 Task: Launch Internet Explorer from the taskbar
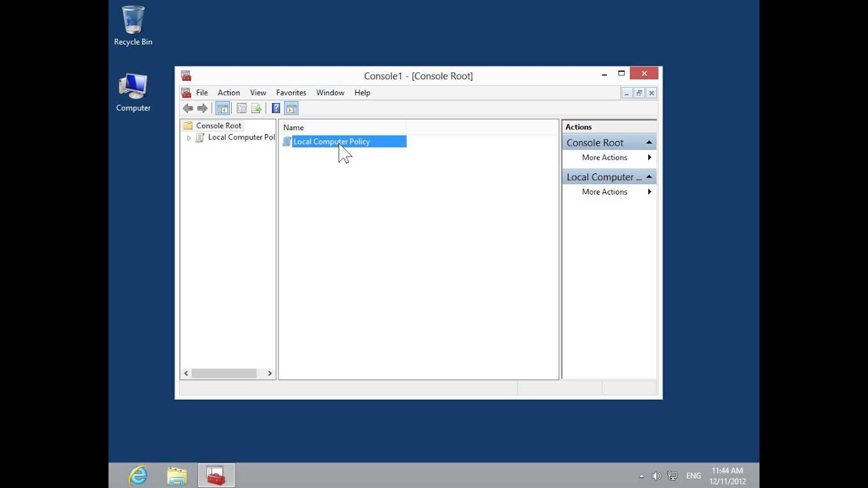click(x=138, y=476)
